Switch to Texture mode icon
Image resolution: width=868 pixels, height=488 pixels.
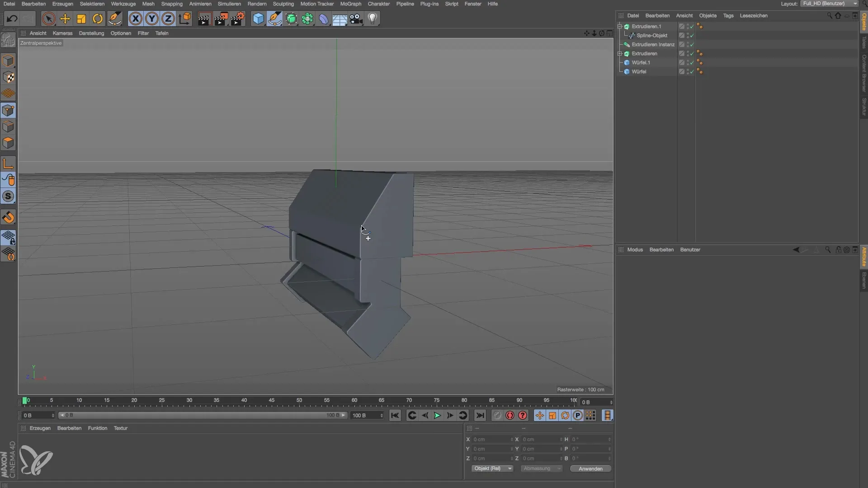tap(8, 77)
